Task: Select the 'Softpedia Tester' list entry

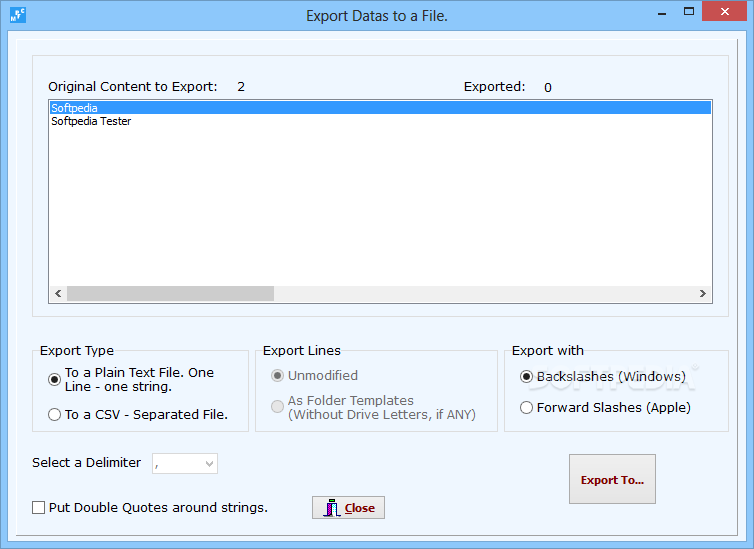Action: click(x=380, y=121)
